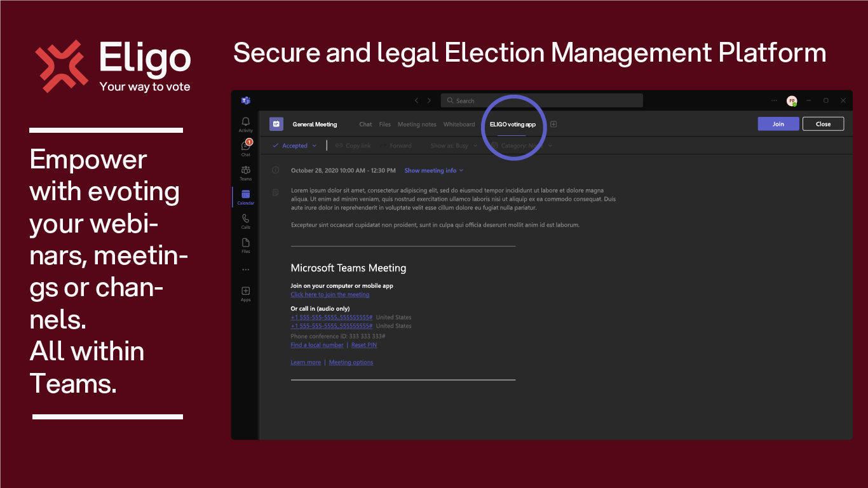Open the Activity feed in the sidebar
Viewport: 868px width, 488px height.
coord(245,124)
